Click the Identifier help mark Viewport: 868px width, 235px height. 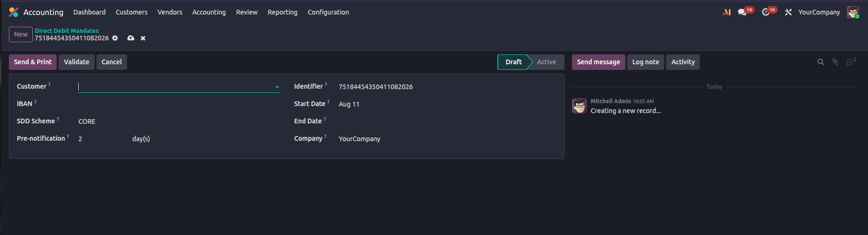[x=326, y=84]
